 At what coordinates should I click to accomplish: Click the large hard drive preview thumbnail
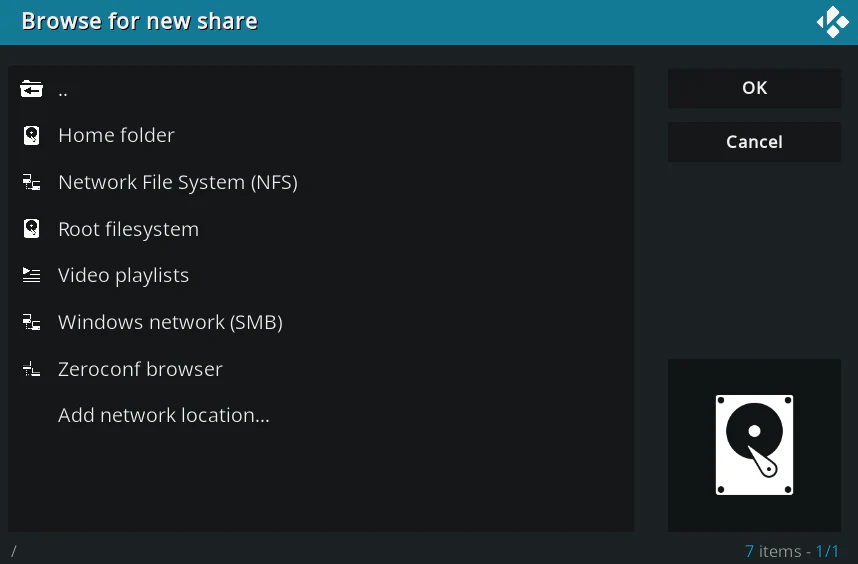(754, 445)
